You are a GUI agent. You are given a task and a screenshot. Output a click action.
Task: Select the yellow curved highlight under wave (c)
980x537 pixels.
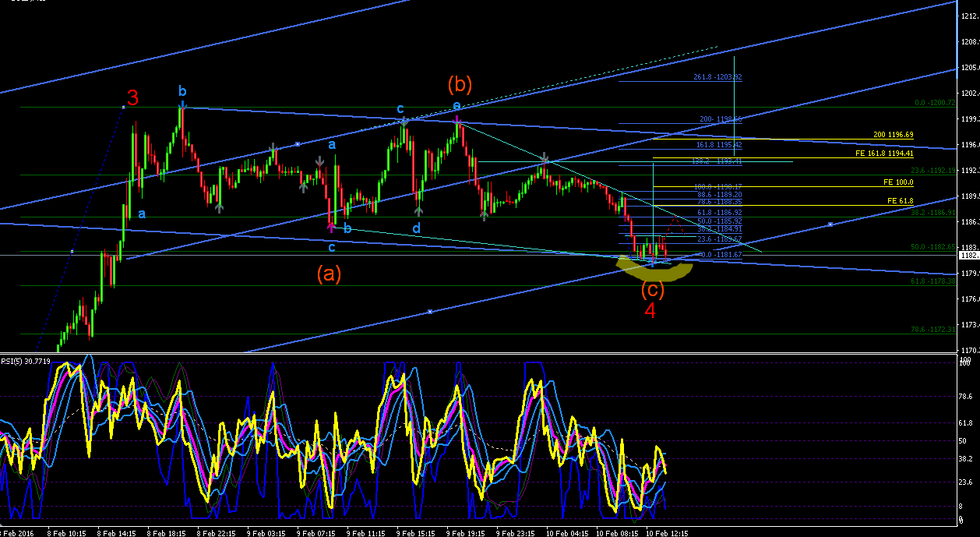(654, 270)
